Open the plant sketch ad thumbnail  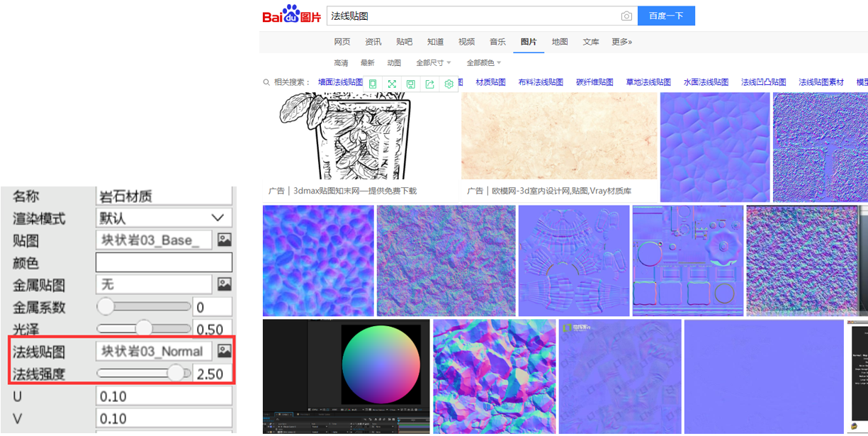tap(344, 135)
